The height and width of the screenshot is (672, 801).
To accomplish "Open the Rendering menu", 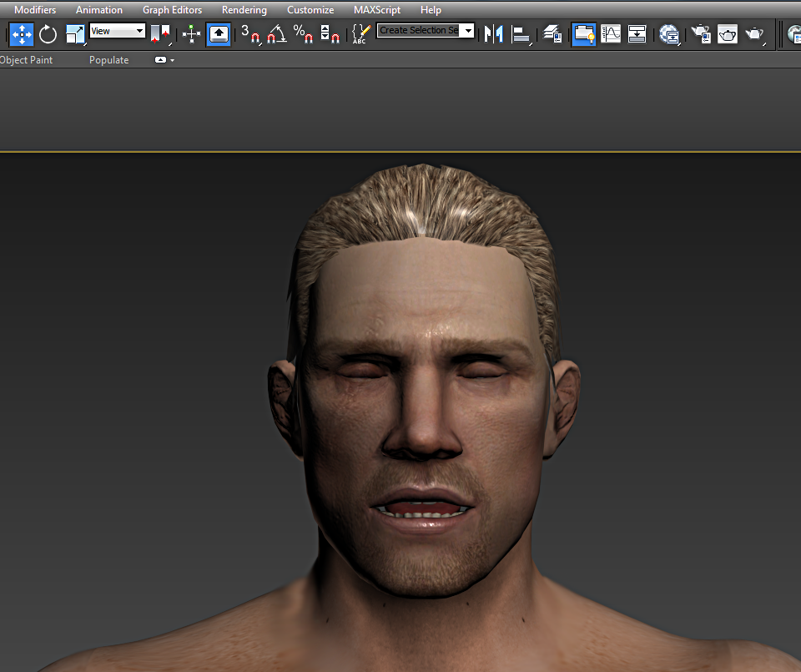I will tap(244, 10).
